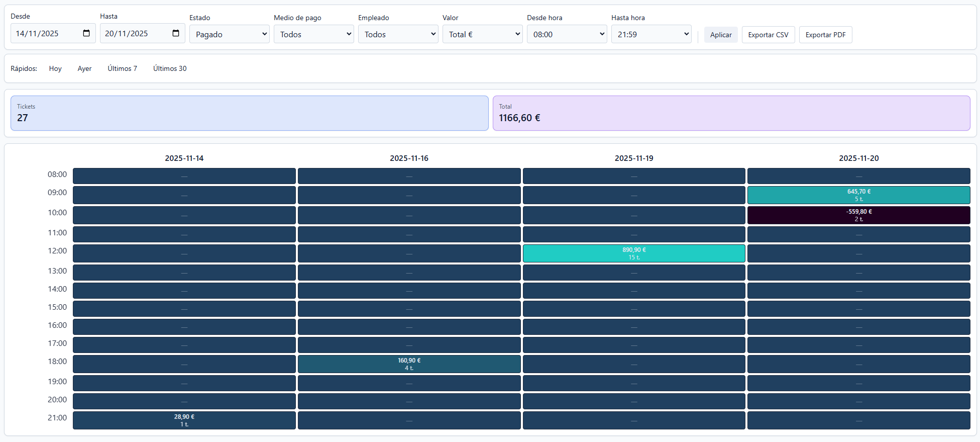Change the Desde hora 08:00 selector
The image size is (980, 442).
coord(567,34)
